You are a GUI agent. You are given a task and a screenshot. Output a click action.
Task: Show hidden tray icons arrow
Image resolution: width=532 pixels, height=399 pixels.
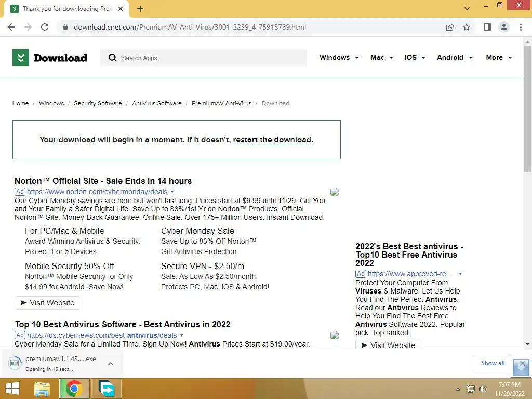point(458,389)
